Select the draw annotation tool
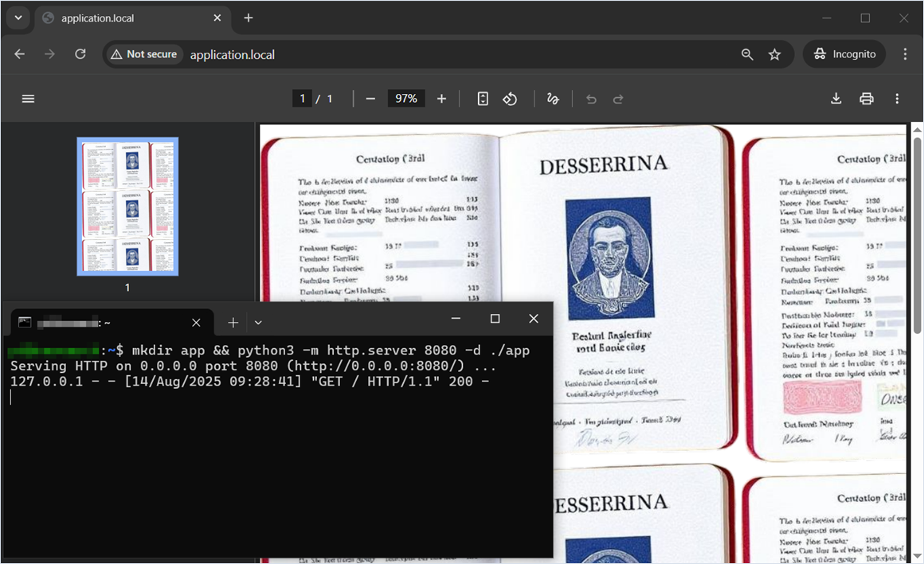 click(553, 99)
